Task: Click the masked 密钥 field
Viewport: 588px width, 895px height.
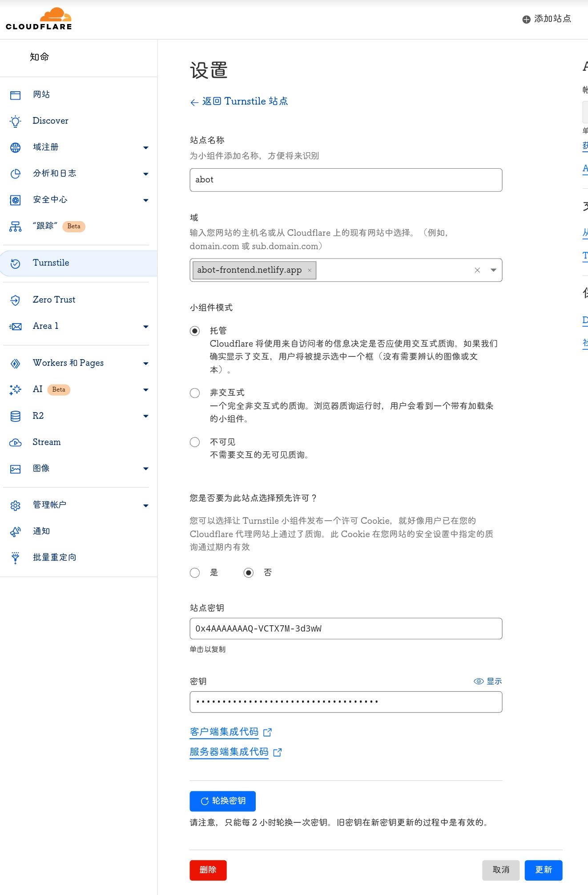Action: coord(346,702)
